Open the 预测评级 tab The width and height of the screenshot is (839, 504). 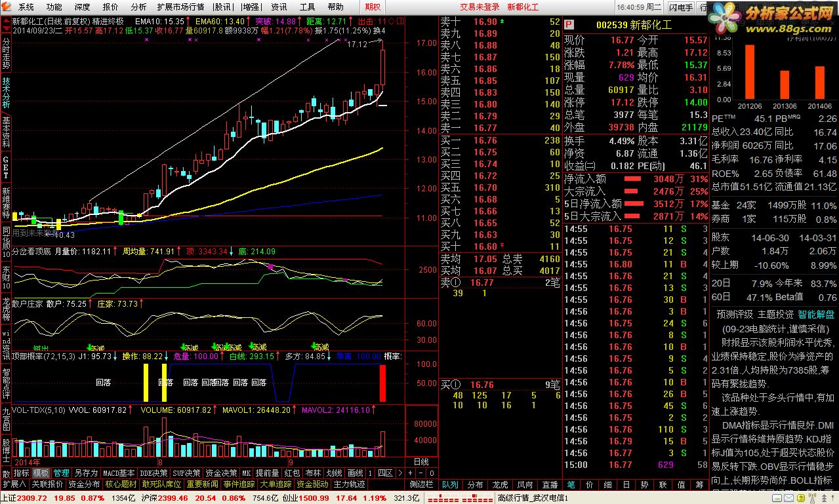(x=735, y=314)
